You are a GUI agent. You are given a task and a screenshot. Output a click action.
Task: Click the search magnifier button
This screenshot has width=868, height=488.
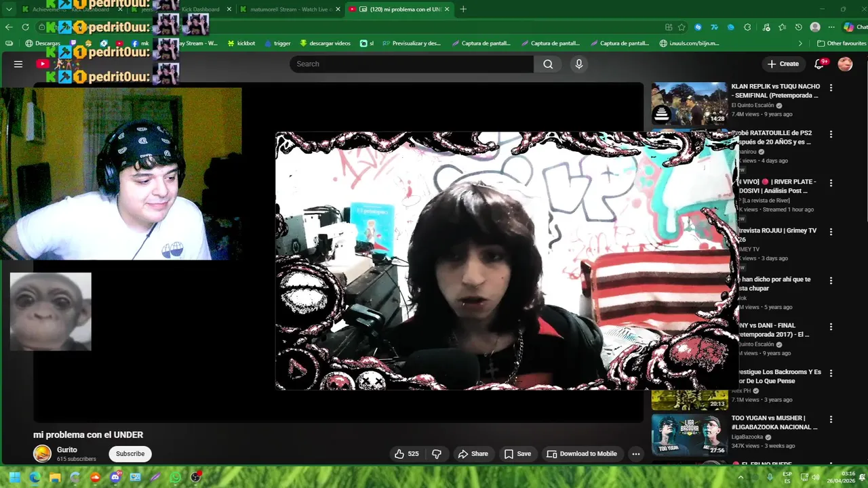548,64
